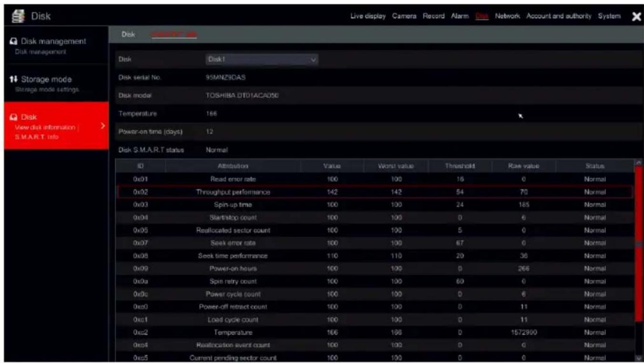Switch to the Disk sub-tab
This screenshot has width=644, height=363.
(128, 34)
